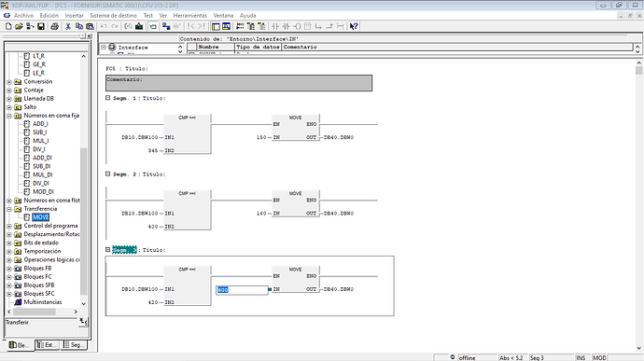
Task: Click the Cut scissors icon
Action: [x=68, y=26]
